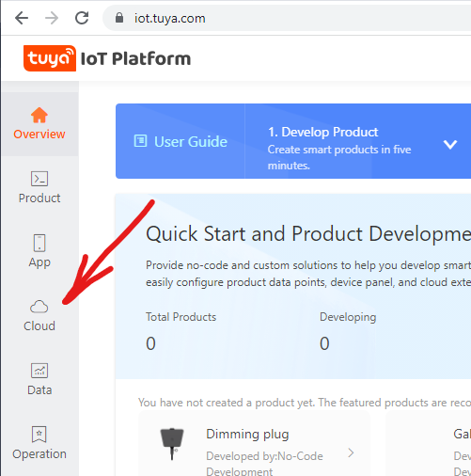The image size is (471, 476).
Task: Click the browser back arrow
Action: point(22,18)
